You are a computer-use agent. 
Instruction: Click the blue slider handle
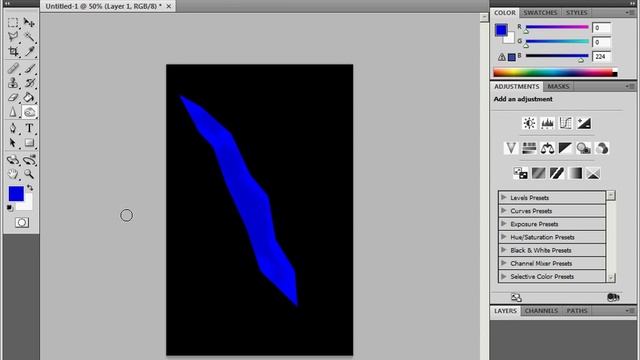581,60
